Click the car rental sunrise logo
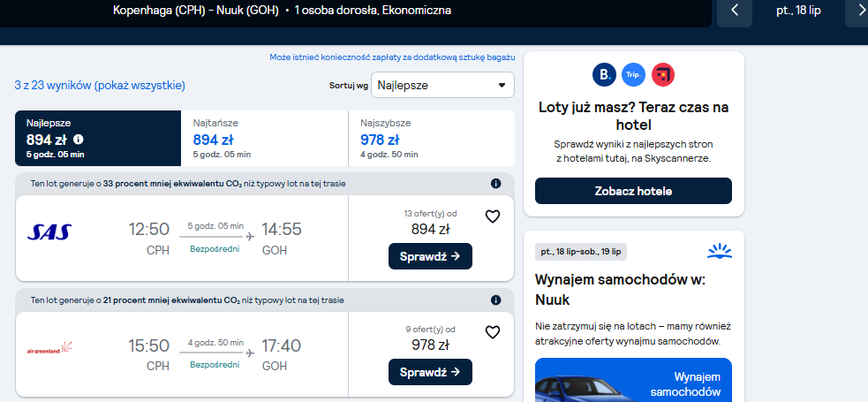The width and height of the screenshot is (868, 402). coord(720,252)
